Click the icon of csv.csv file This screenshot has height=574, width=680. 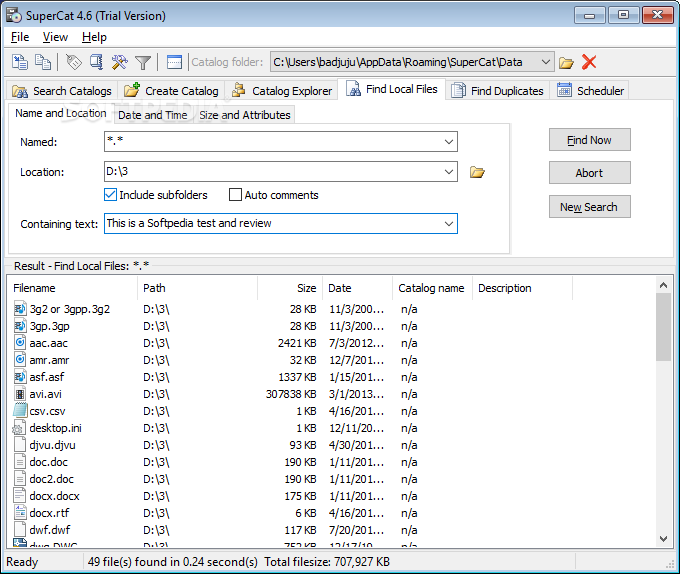20,410
